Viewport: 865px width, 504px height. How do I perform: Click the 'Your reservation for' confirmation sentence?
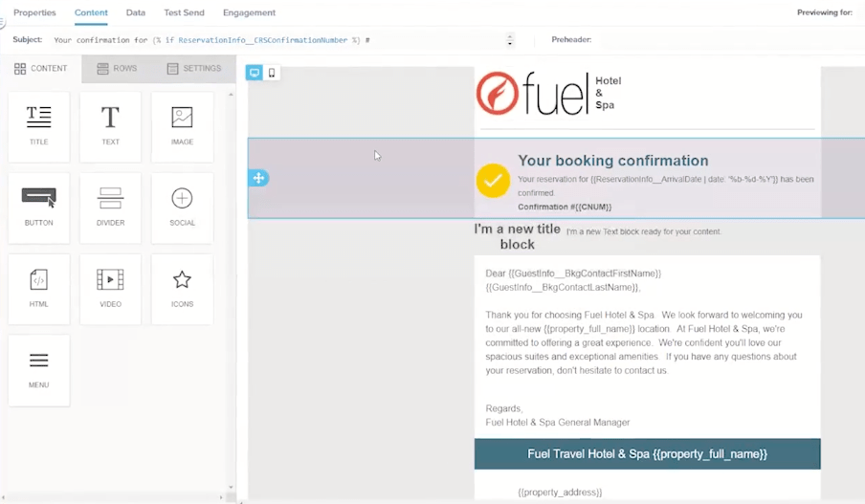[x=665, y=186]
